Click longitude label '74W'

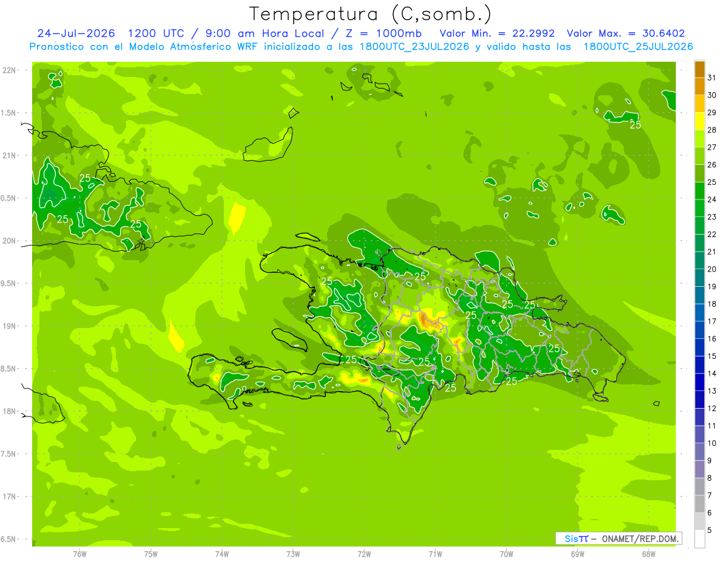click(222, 554)
